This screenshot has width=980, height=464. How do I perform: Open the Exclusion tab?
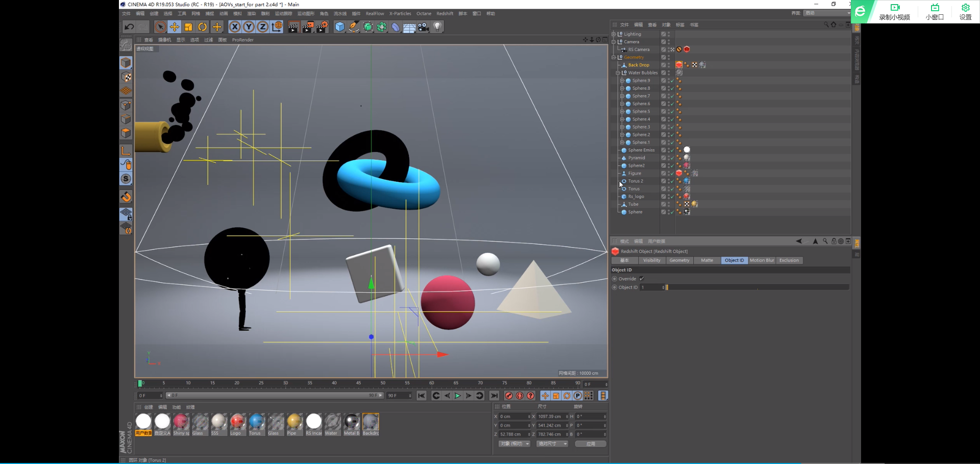pos(789,260)
